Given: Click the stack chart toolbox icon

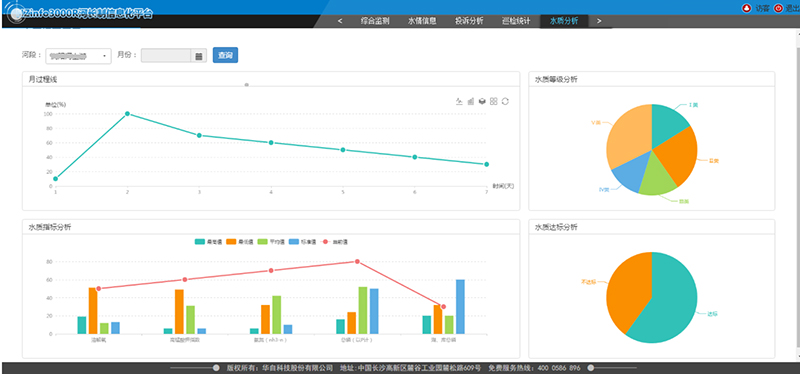Looking at the screenshot, I should coord(482,101).
